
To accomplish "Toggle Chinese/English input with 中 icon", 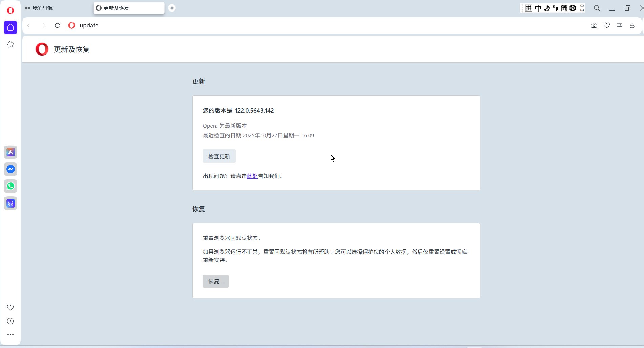I will click(x=538, y=8).
